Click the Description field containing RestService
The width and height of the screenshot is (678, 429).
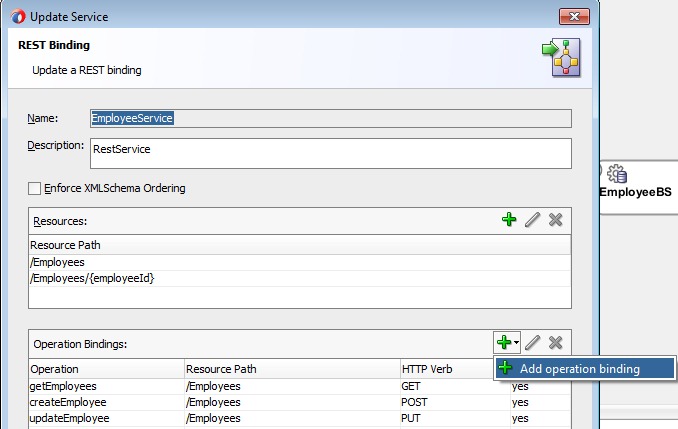click(330, 153)
